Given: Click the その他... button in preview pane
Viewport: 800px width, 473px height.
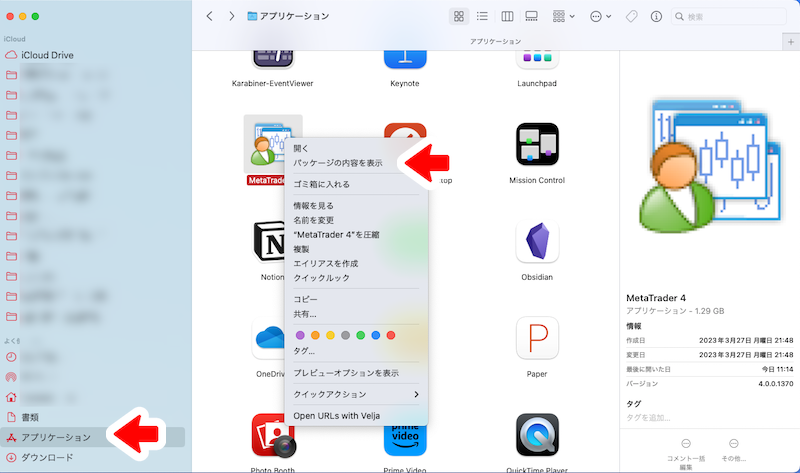Looking at the screenshot, I should (734, 450).
